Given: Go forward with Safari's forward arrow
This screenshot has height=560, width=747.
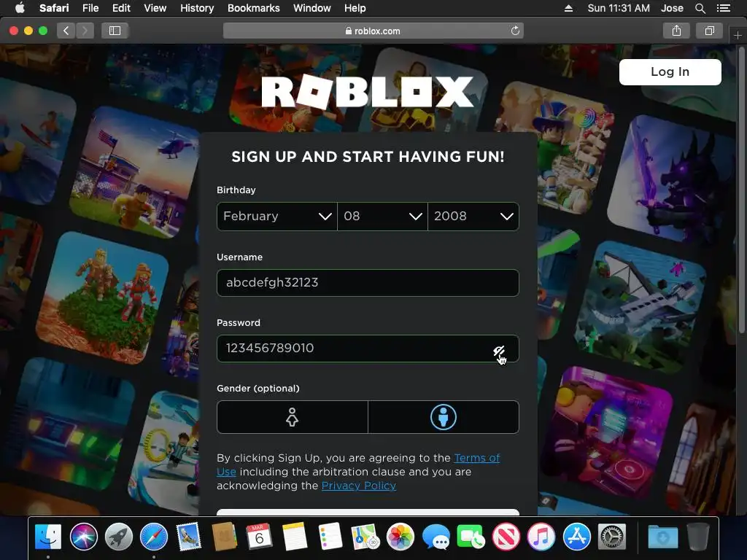Looking at the screenshot, I should (x=85, y=31).
